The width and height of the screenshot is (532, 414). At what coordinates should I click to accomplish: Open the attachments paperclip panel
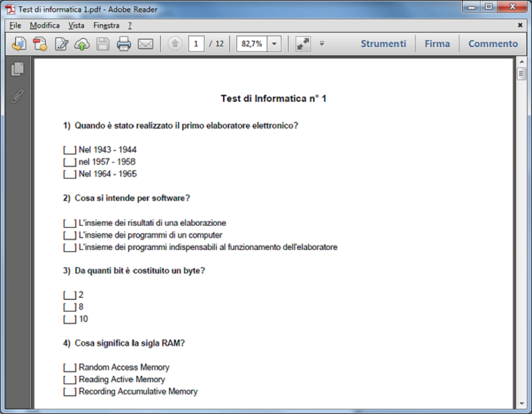17,96
